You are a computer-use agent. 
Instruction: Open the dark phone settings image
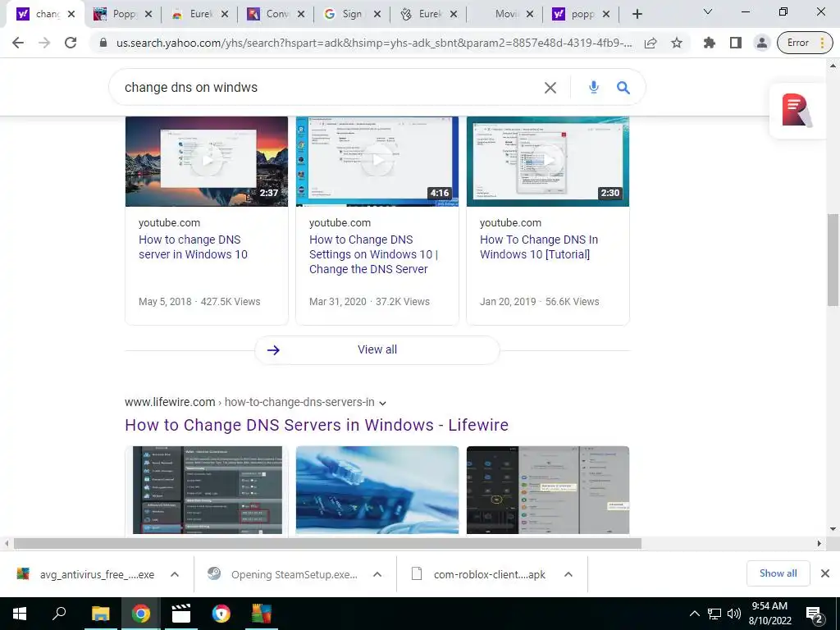point(547,490)
